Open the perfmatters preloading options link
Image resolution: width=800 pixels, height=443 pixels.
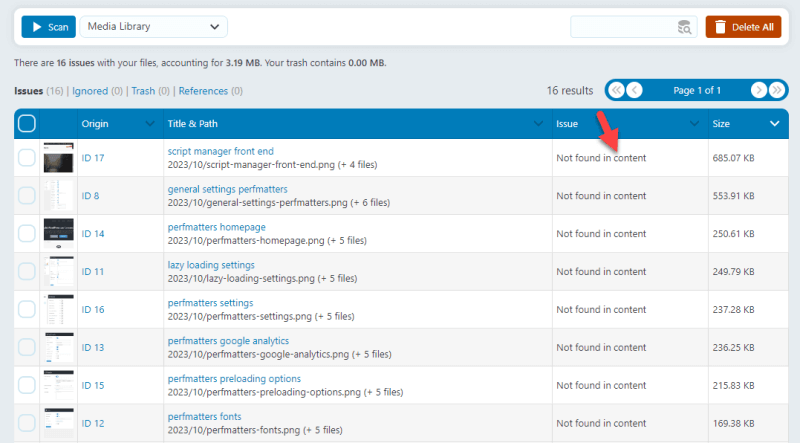234,379
